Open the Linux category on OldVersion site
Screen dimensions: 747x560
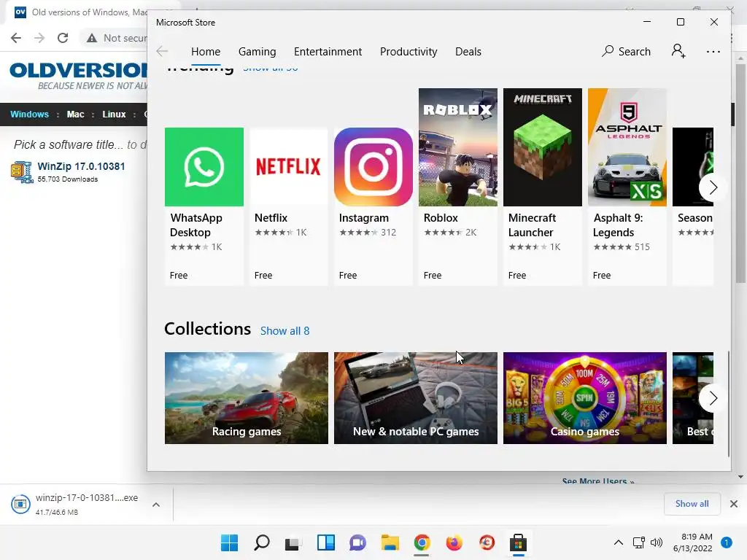114,114
